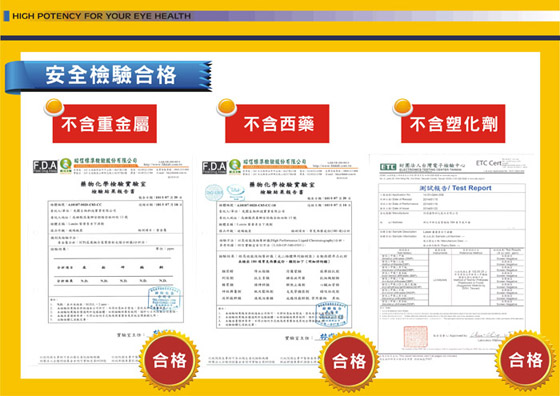Click the orange dot beside 不含重金屬

coord(54,107)
